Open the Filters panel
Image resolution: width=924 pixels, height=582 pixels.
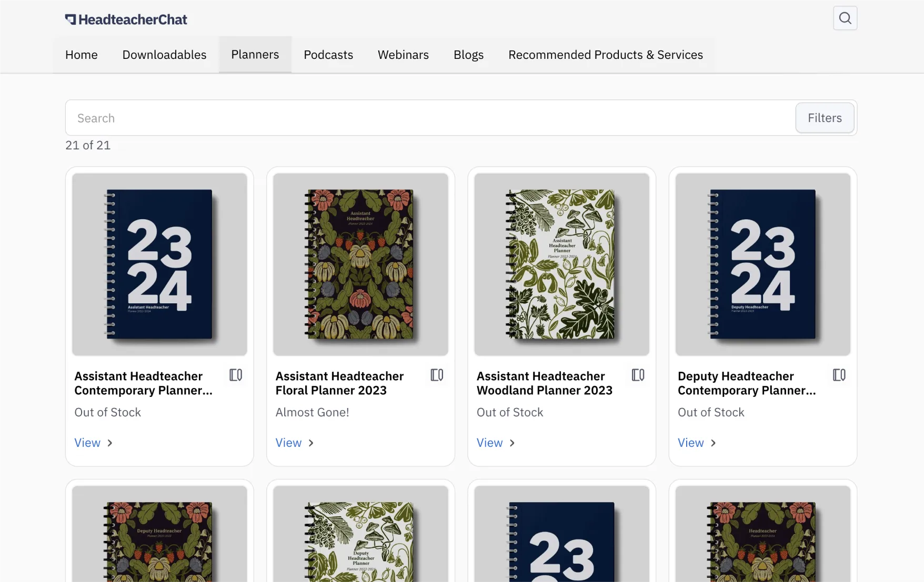pos(824,118)
